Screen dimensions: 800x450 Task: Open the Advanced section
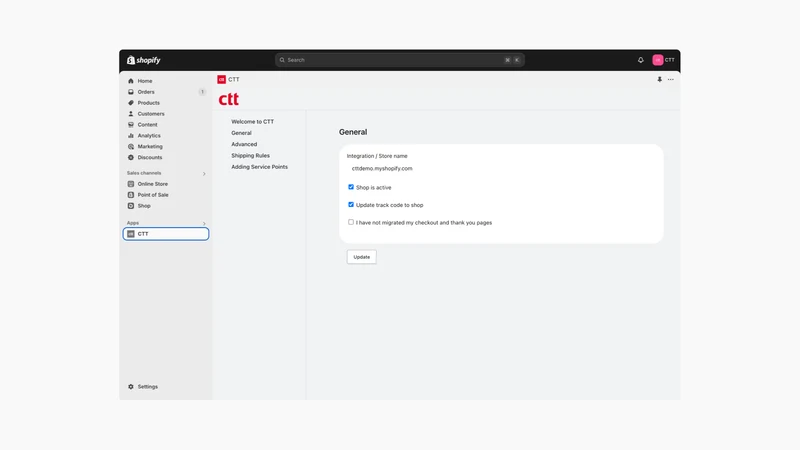(x=244, y=144)
